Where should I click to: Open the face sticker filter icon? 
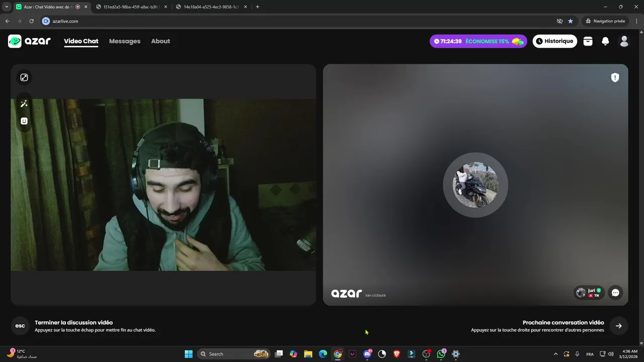24,121
